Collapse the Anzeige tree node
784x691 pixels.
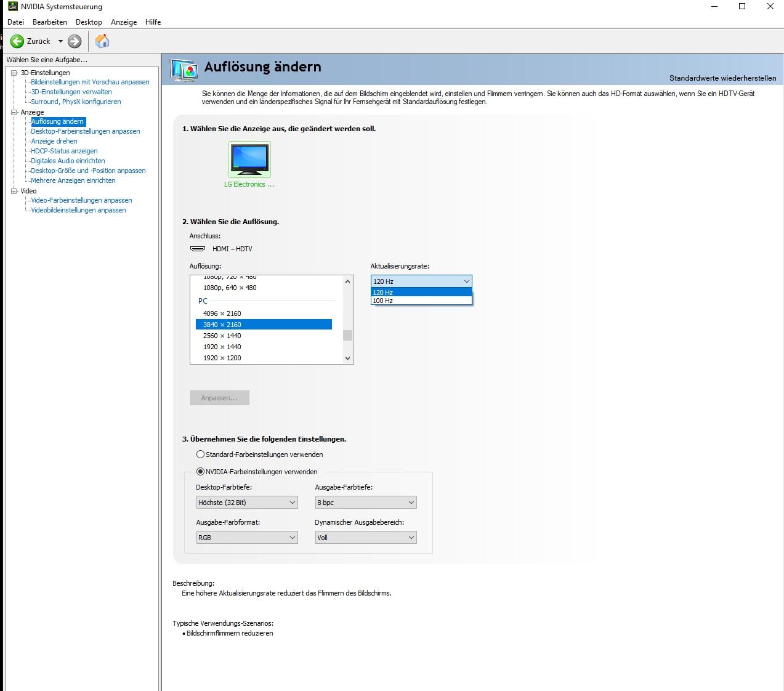point(15,112)
